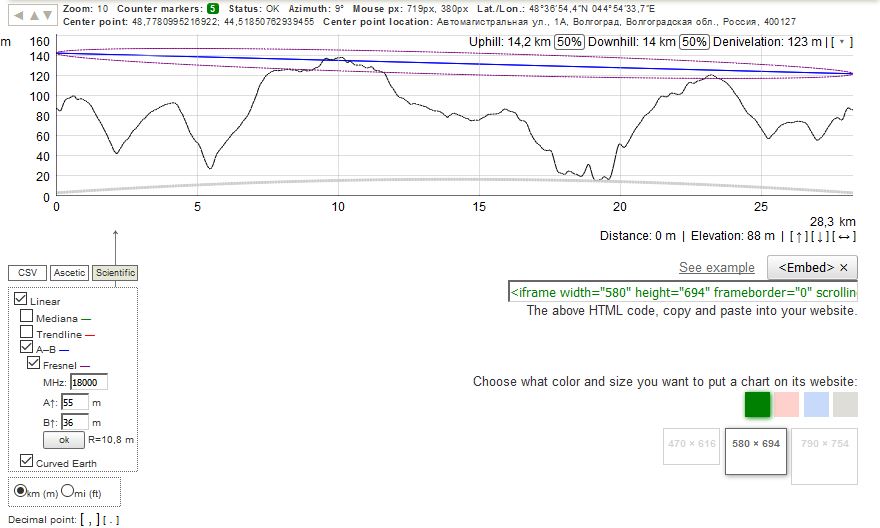Uncheck the Curved Earth option
The width and height of the screenshot is (880, 528).
pyautogui.click(x=24, y=462)
